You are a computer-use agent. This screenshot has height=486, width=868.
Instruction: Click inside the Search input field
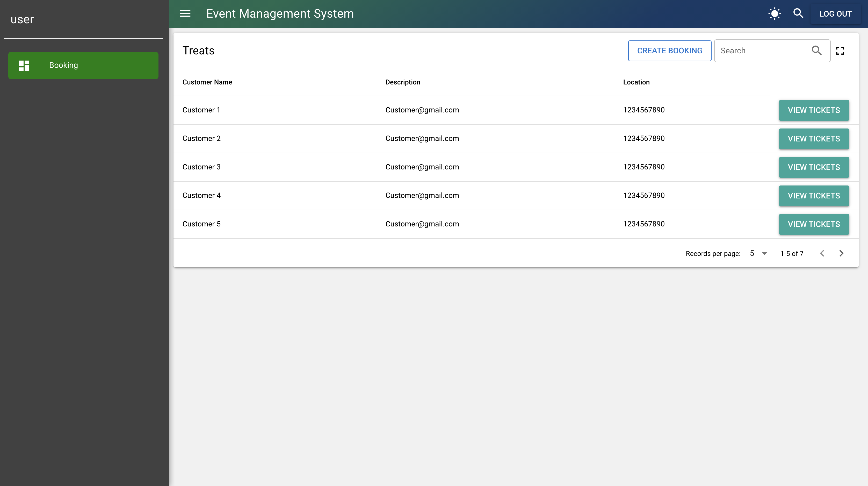point(758,51)
